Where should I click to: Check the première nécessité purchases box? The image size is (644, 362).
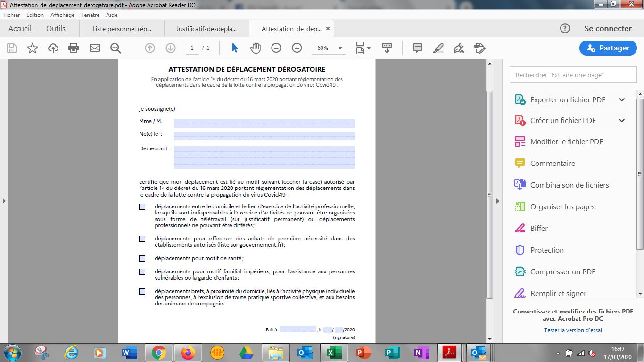pos(142,239)
